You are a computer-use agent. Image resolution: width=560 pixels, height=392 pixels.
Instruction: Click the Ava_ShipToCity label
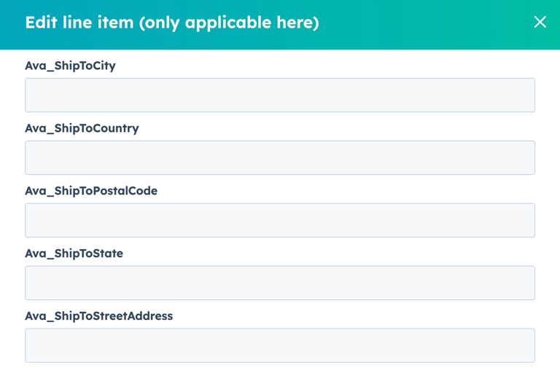70,66
